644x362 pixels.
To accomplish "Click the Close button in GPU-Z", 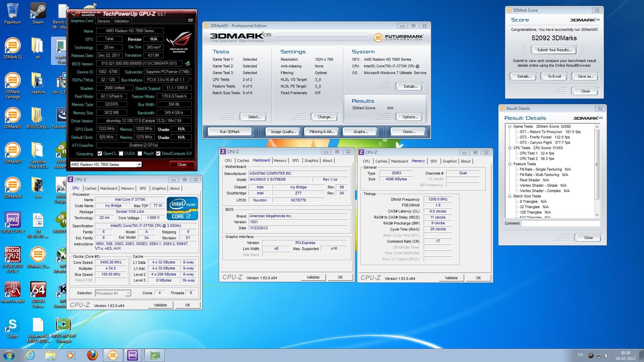I will [x=182, y=165].
